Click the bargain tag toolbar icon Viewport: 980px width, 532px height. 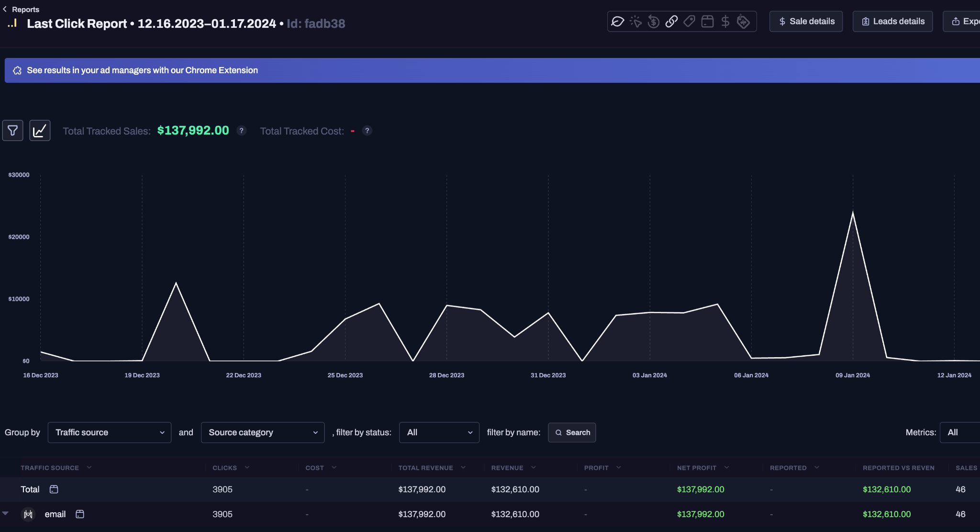pos(743,21)
